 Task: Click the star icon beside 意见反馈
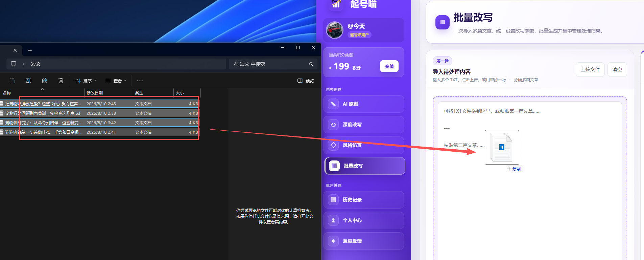coord(333,241)
